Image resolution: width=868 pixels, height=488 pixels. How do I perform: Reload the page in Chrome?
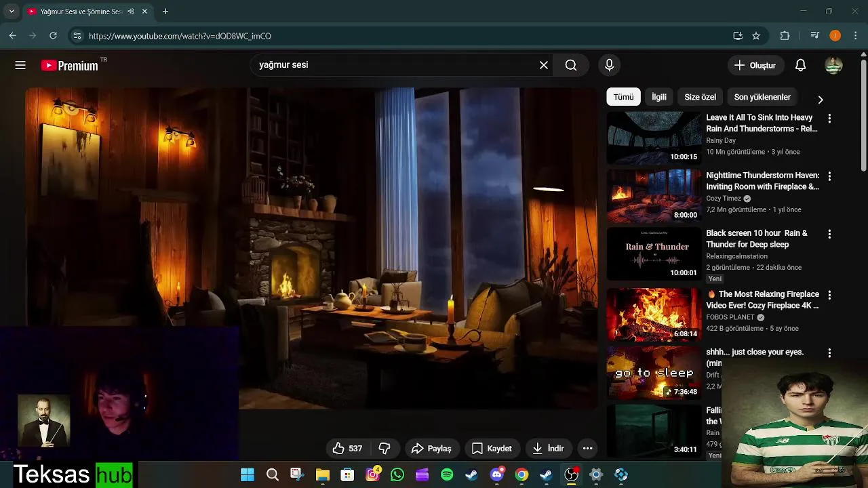pos(53,36)
